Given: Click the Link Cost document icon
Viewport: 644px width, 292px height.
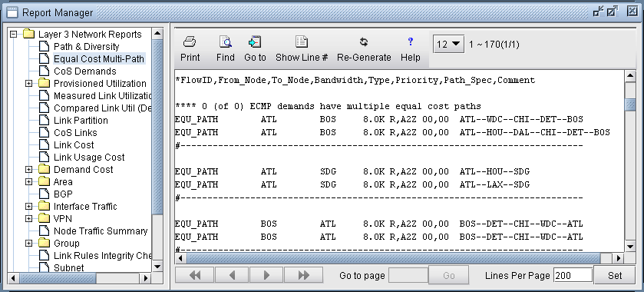Looking at the screenshot, I should (x=44, y=144).
